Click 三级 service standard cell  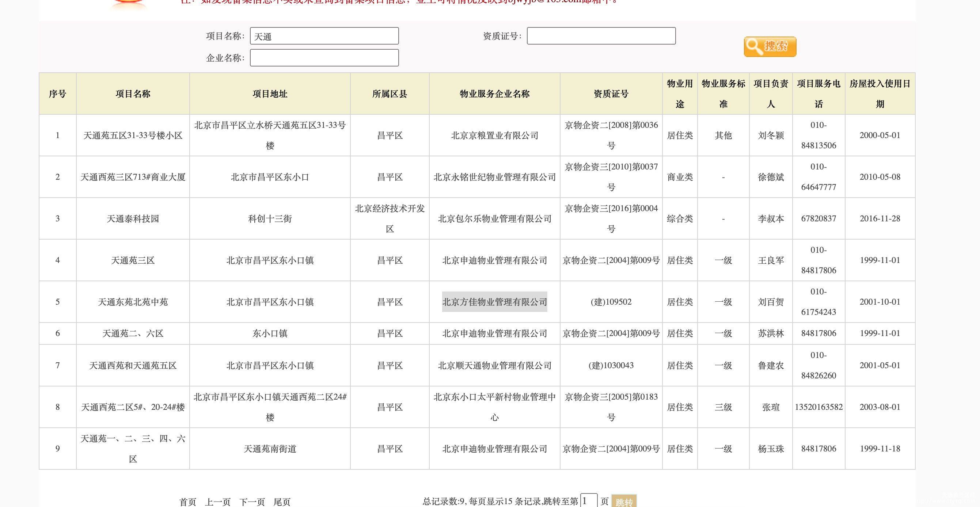tap(723, 407)
